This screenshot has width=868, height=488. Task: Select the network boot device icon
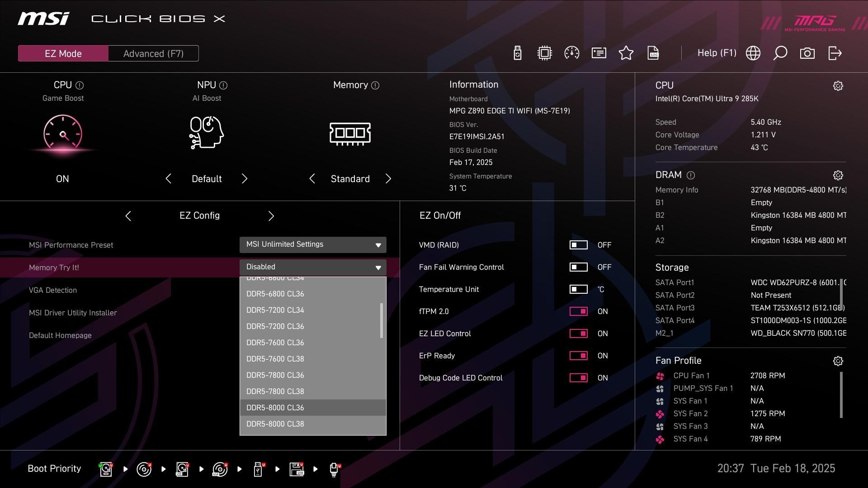click(335, 469)
